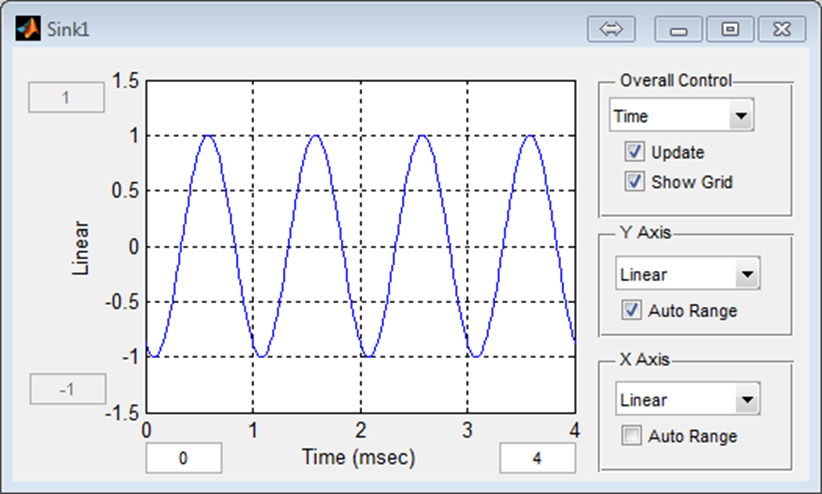The image size is (822, 494).
Task: Select the Time (msec) axis label
Action: click(358, 457)
